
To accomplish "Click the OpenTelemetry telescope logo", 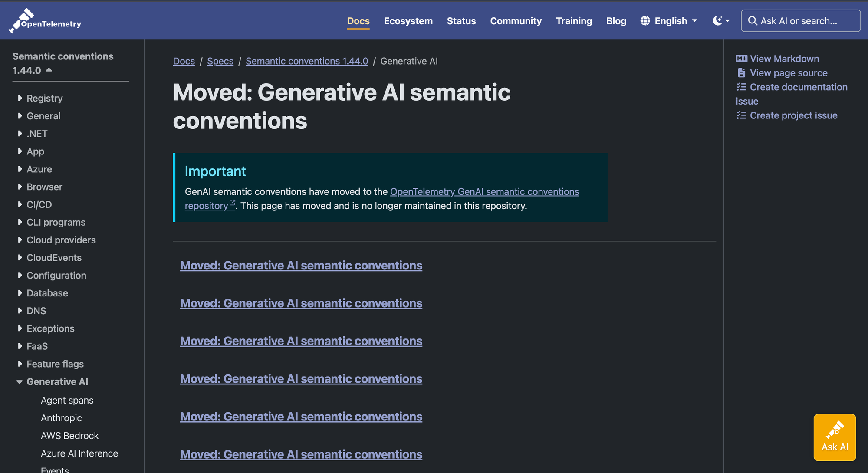I will pyautogui.click(x=45, y=21).
